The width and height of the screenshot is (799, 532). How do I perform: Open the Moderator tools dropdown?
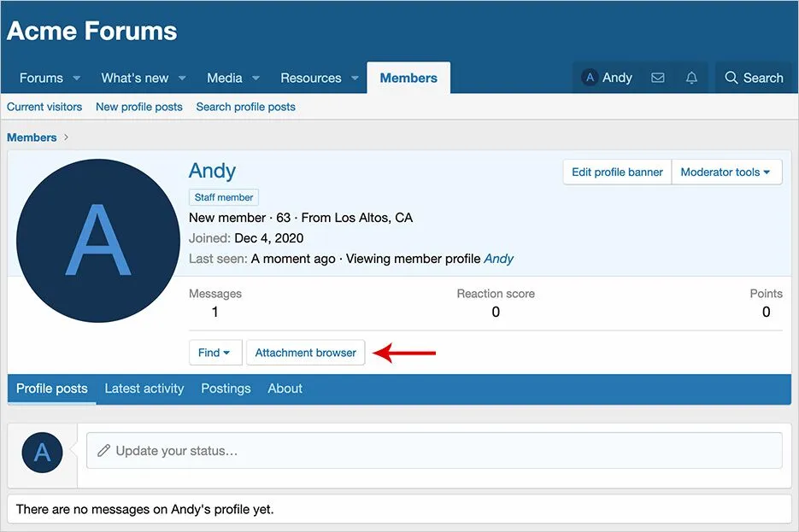point(726,172)
